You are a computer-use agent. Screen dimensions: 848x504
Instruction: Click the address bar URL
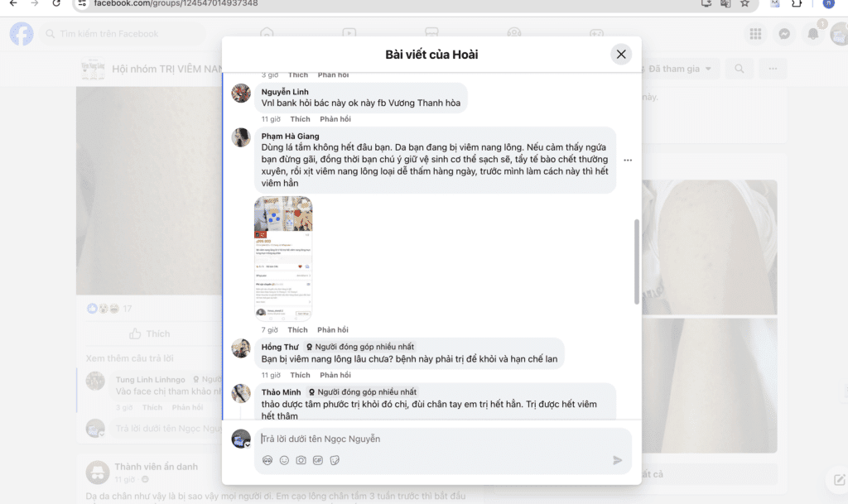click(x=176, y=4)
